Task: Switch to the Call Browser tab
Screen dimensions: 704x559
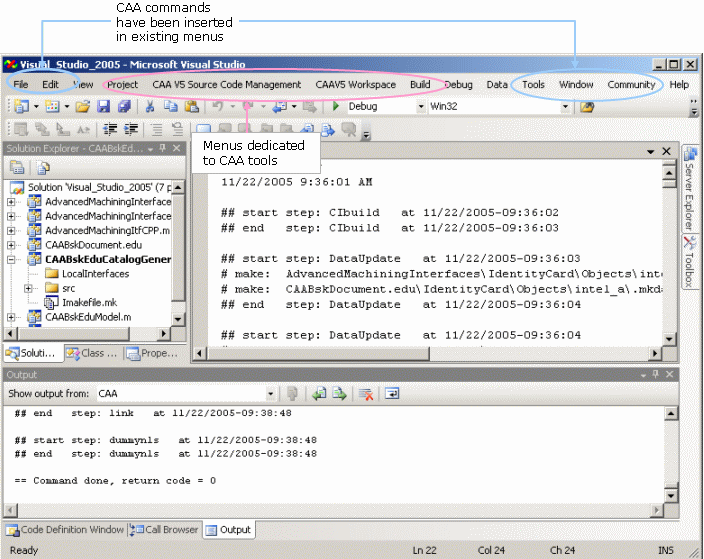Action: coord(164,530)
